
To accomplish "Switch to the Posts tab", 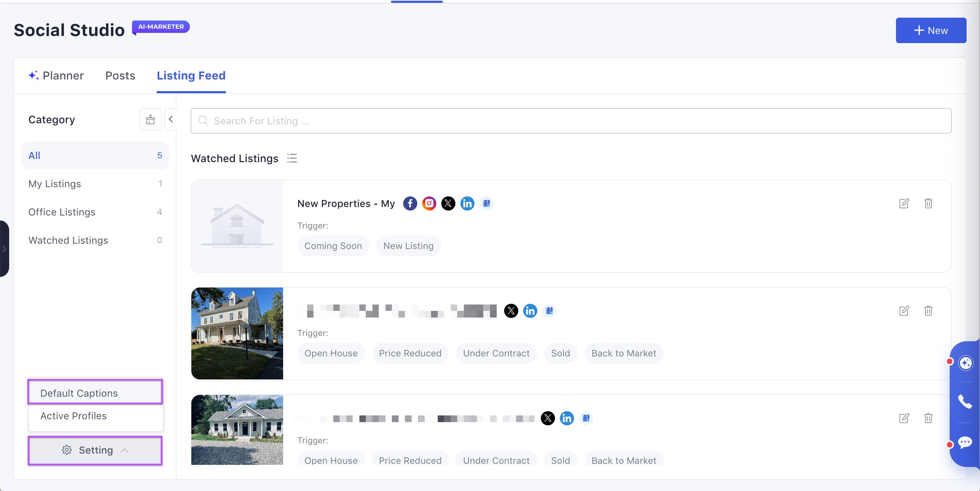I will coord(120,76).
